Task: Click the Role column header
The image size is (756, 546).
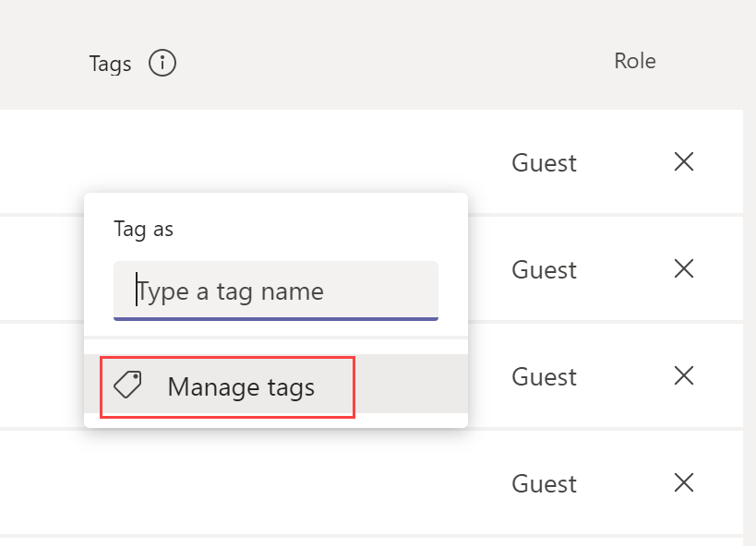Action: pyautogui.click(x=634, y=61)
